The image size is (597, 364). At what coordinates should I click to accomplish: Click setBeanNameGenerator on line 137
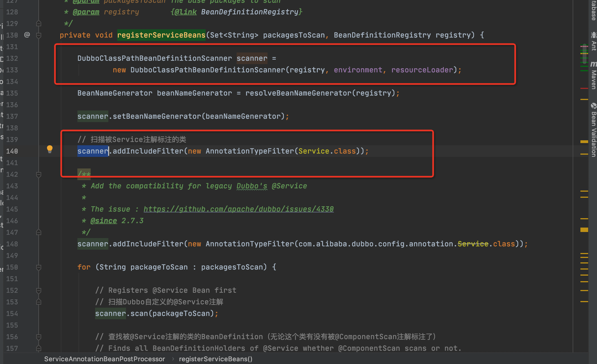pyautogui.click(x=157, y=116)
